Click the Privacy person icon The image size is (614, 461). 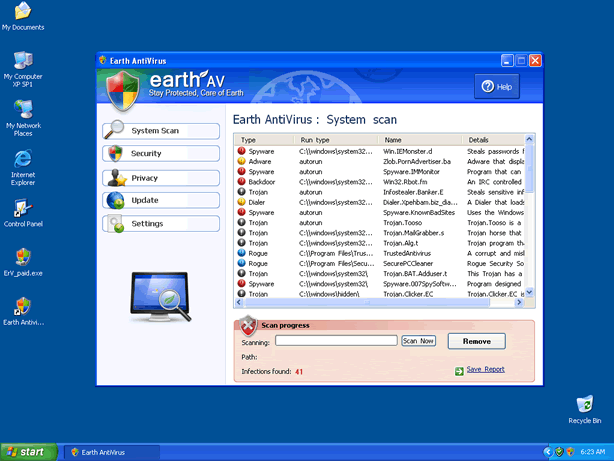pyautogui.click(x=115, y=178)
